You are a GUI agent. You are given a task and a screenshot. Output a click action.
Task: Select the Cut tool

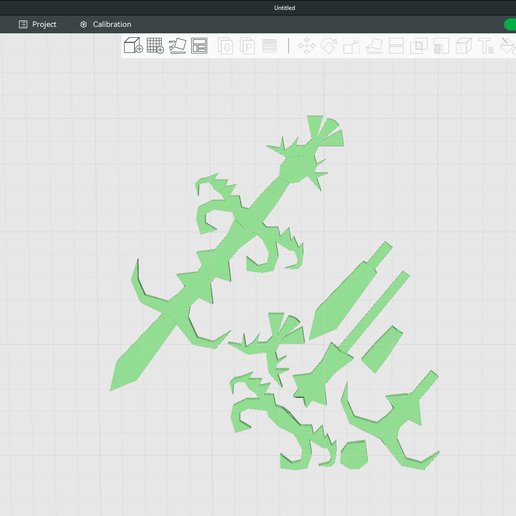[x=396, y=46]
